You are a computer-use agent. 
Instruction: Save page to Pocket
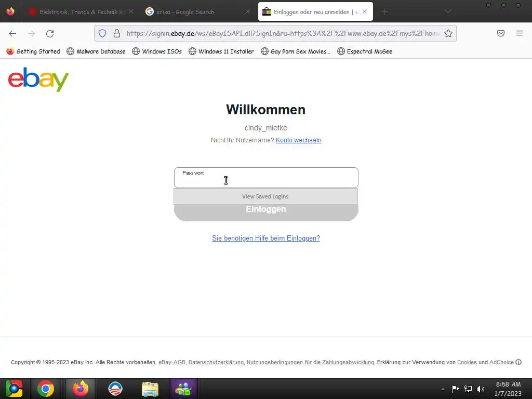(x=501, y=33)
